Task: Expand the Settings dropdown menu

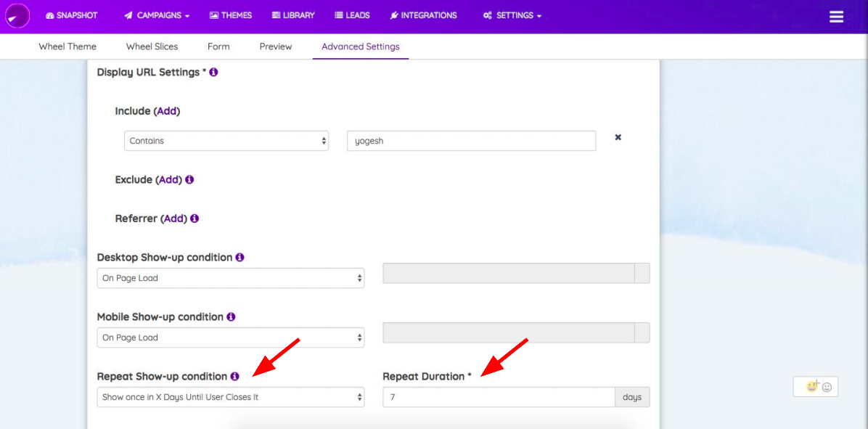Action: (x=512, y=15)
